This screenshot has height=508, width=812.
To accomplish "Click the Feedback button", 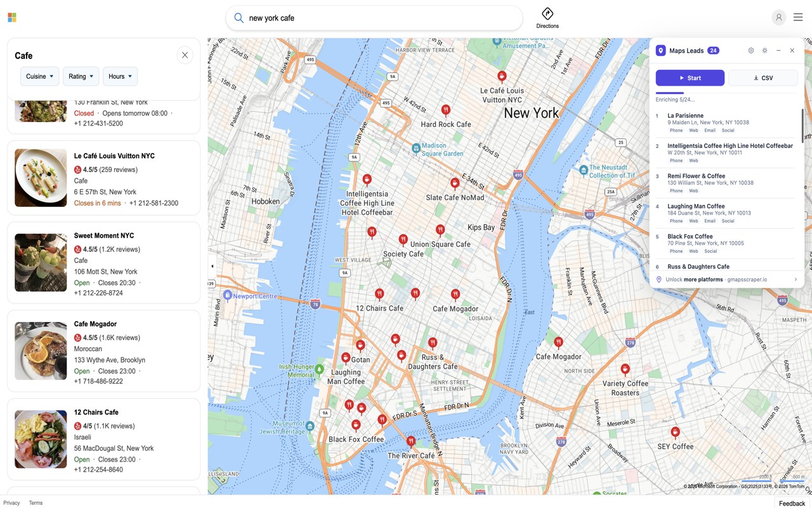I will pyautogui.click(x=792, y=504).
